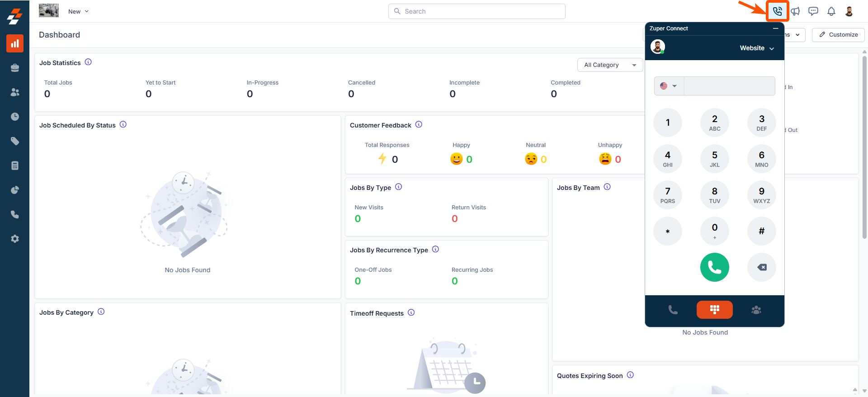Open the announcements megaphone icon
868x397 pixels.
point(795,11)
